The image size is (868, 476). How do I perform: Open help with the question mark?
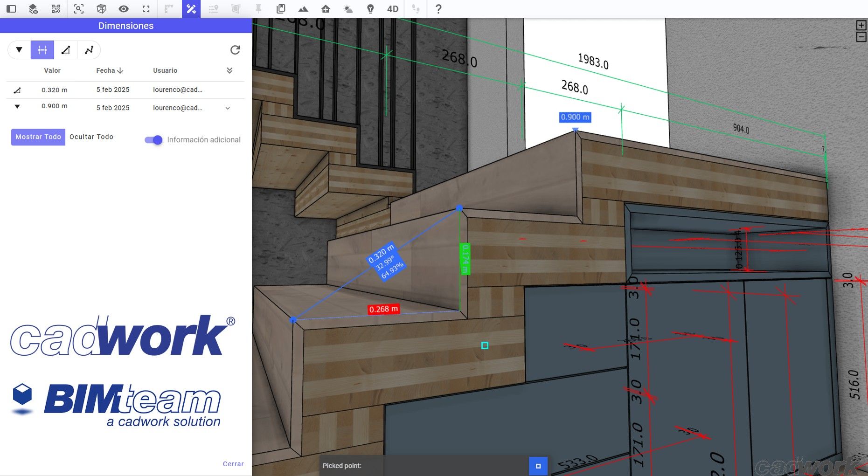tap(438, 9)
